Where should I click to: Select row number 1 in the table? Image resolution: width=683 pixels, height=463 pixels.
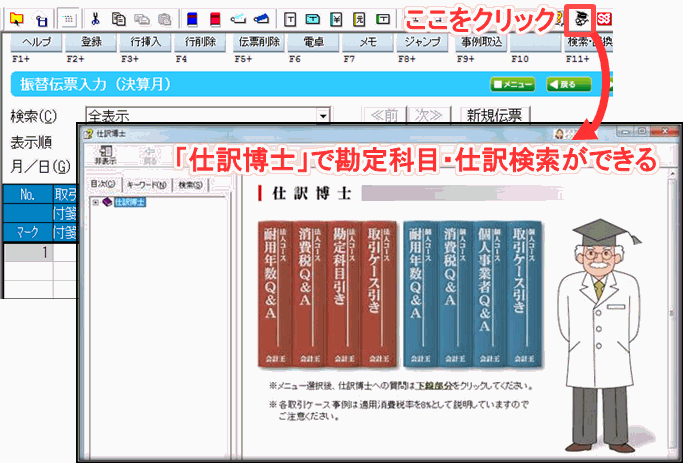click(28, 252)
